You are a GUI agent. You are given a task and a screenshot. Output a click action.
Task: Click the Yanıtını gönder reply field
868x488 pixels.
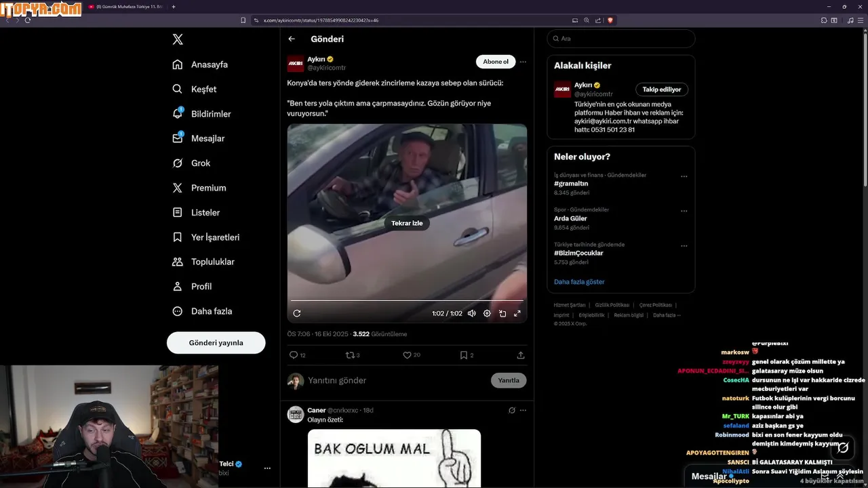(397, 380)
